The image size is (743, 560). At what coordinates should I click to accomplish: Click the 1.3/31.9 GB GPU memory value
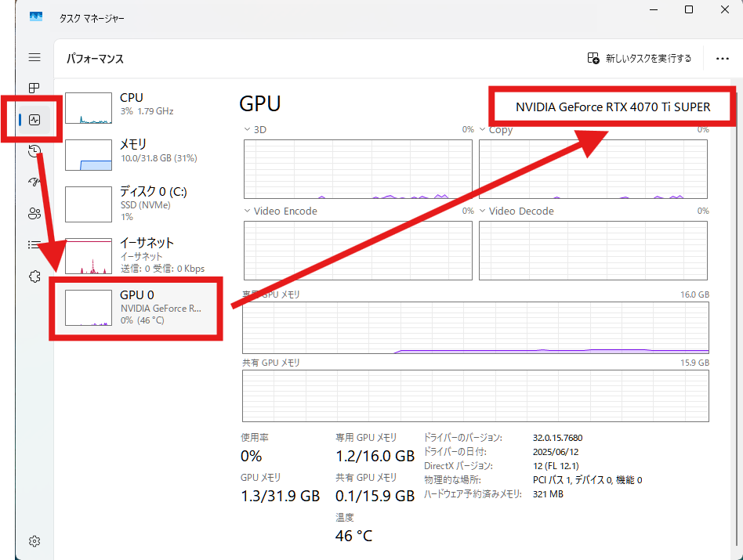280,496
